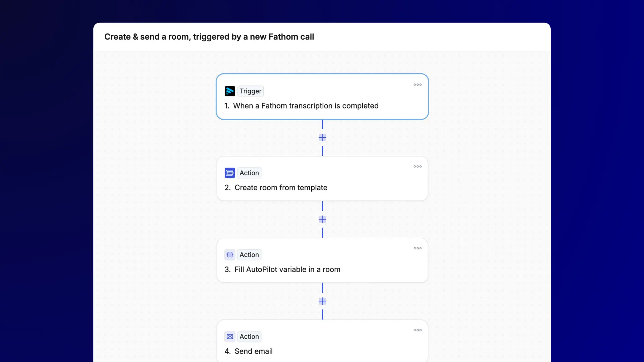Open the Send email step details
The image size is (644, 362).
coord(254,351)
